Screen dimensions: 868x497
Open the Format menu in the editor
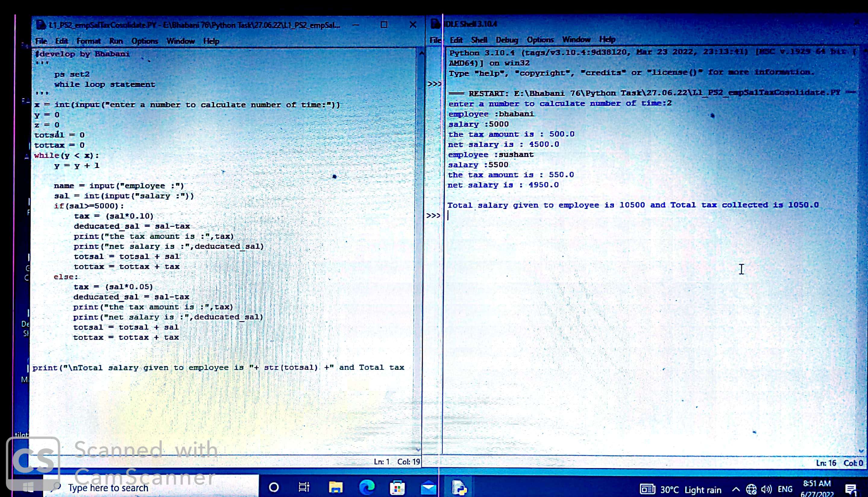pyautogui.click(x=89, y=41)
